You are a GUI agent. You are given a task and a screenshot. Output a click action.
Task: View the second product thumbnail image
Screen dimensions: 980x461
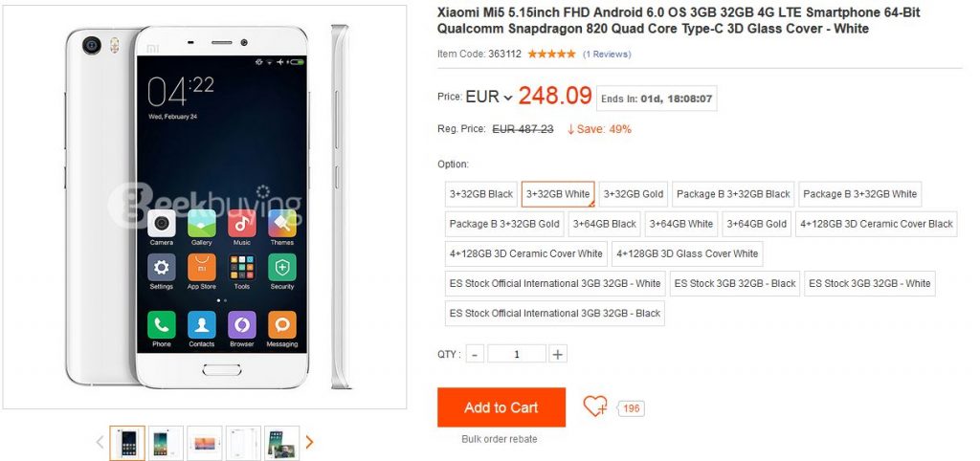(166, 443)
